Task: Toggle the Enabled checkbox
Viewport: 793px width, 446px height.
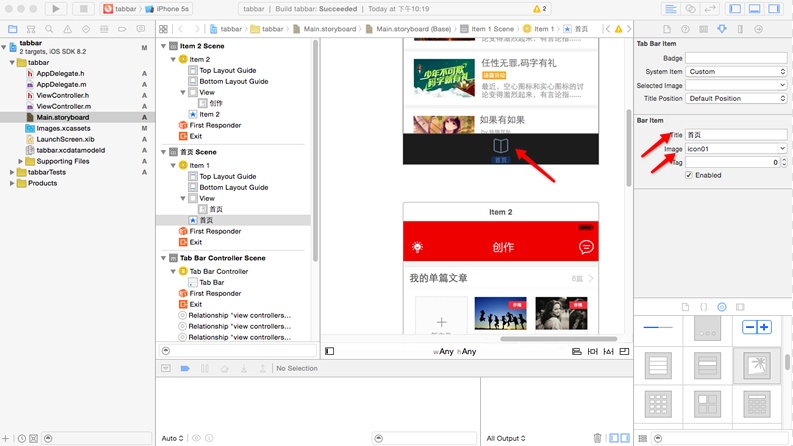Action: (x=689, y=175)
